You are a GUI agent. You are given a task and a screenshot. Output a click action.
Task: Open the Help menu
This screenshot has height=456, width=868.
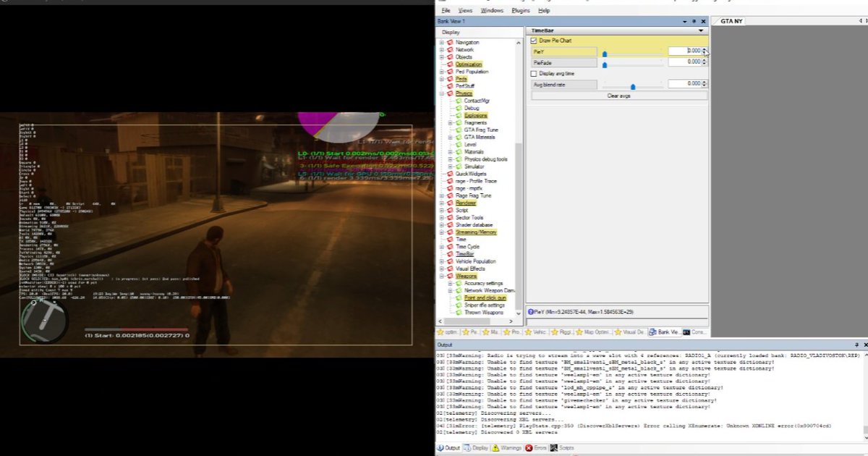coord(544,11)
